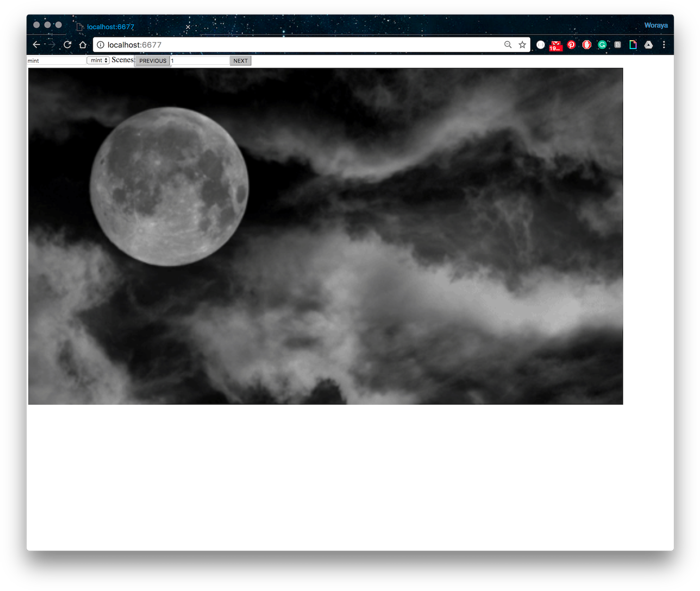
Task: Open the zoom magnifier in address bar
Action: 508,44
